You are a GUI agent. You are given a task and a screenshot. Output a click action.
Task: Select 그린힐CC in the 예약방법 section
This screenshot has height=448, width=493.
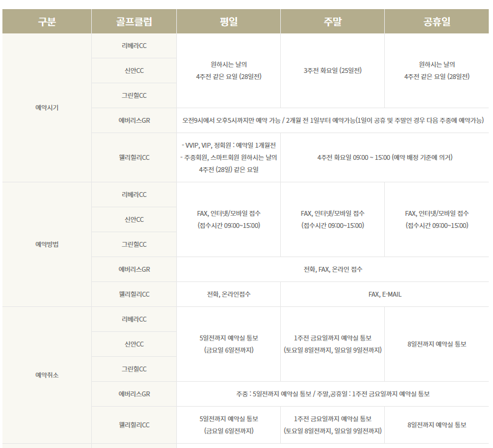pyautogui.click(x=134, y=244)
